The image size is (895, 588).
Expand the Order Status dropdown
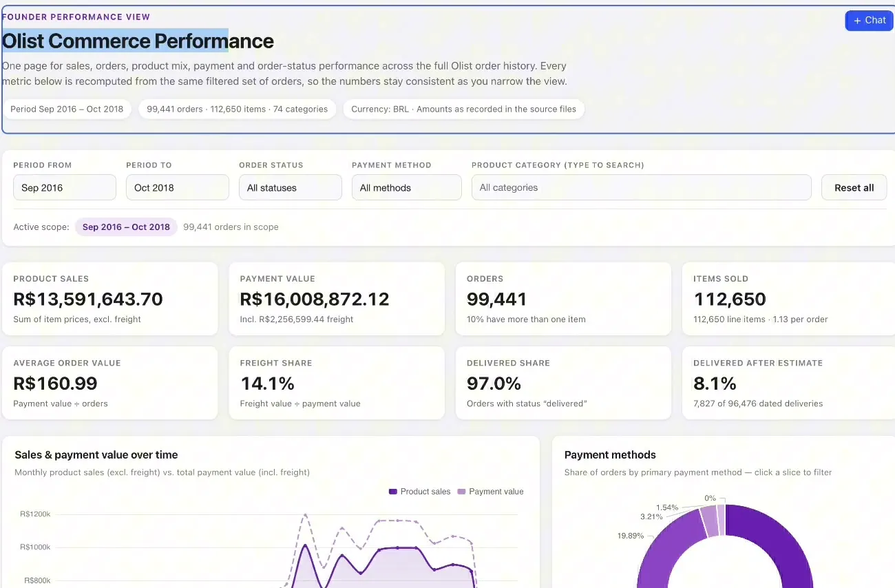291,187
